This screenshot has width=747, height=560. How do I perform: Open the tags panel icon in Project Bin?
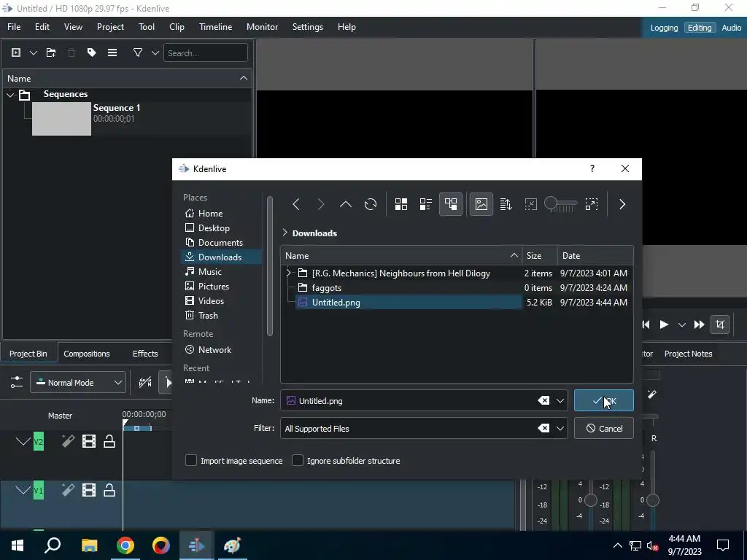coord(91,52)
